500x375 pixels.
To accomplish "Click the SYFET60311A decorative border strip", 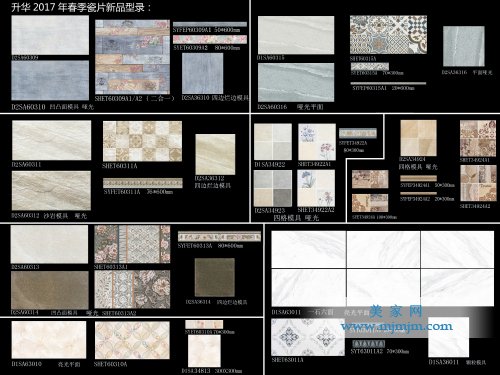I will [x=143, y=183].
